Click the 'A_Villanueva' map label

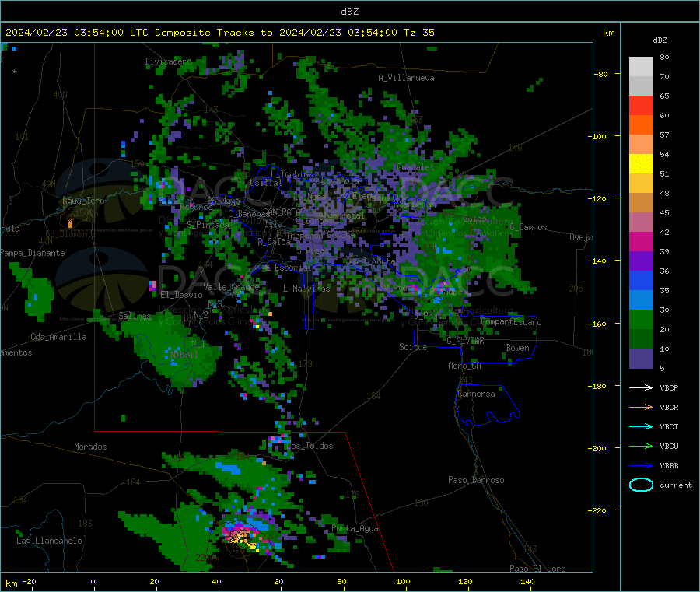click(406, 78)
